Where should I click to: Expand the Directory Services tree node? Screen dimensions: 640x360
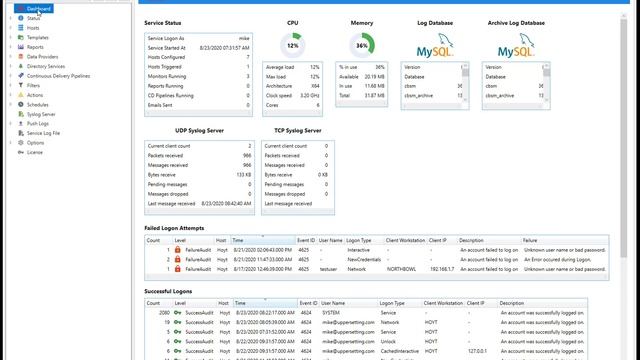pos(11,66)
